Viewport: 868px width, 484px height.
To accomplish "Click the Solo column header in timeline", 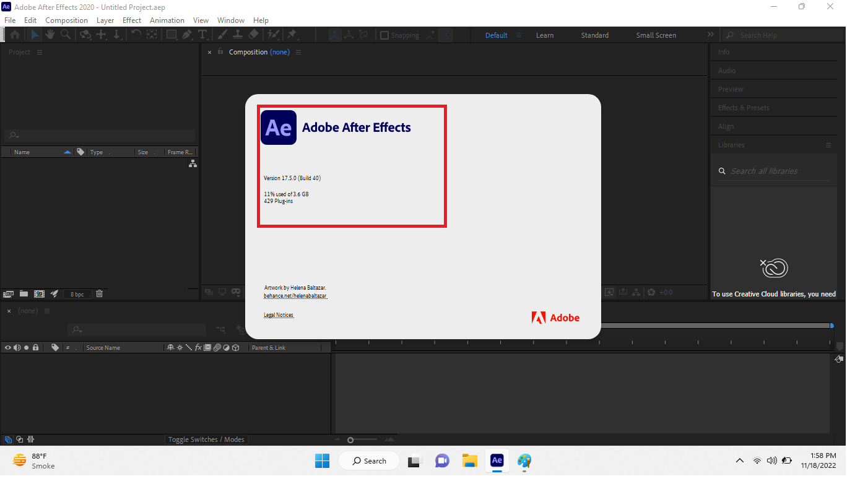I will (x=26, y=348).
